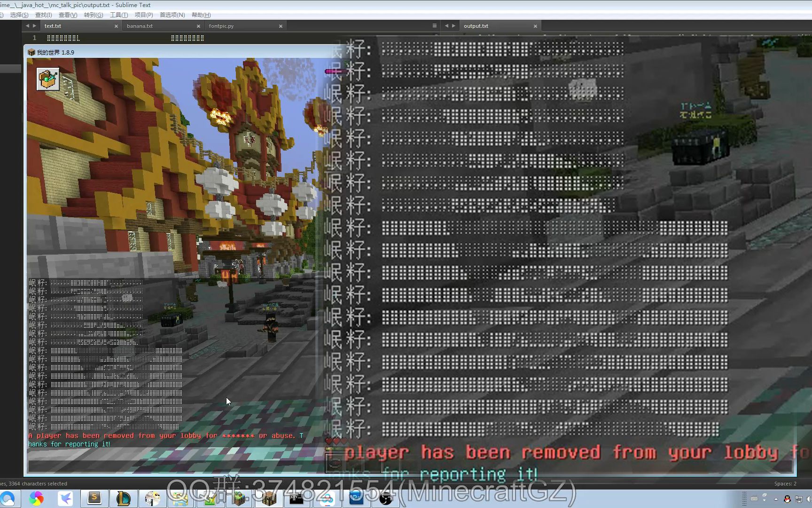
Task: Open the OBS Studio taskbar icon
Action: click(385, 499)
